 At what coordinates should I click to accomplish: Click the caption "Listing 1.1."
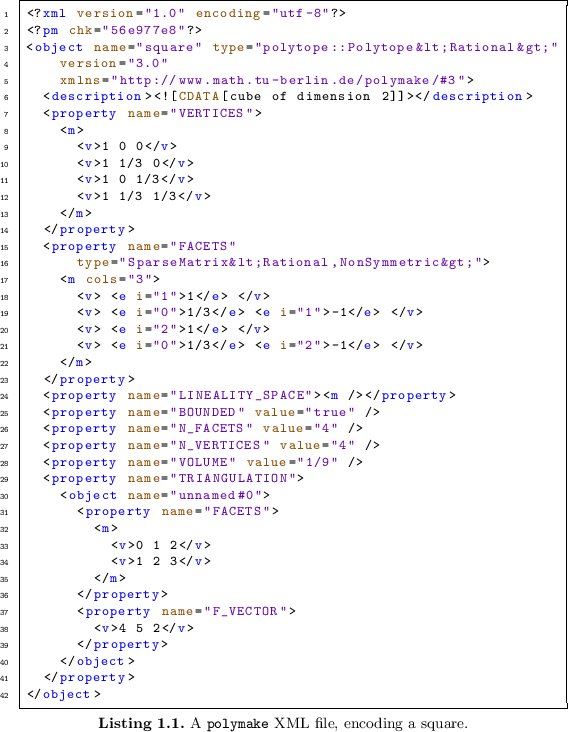pos(139,723)
